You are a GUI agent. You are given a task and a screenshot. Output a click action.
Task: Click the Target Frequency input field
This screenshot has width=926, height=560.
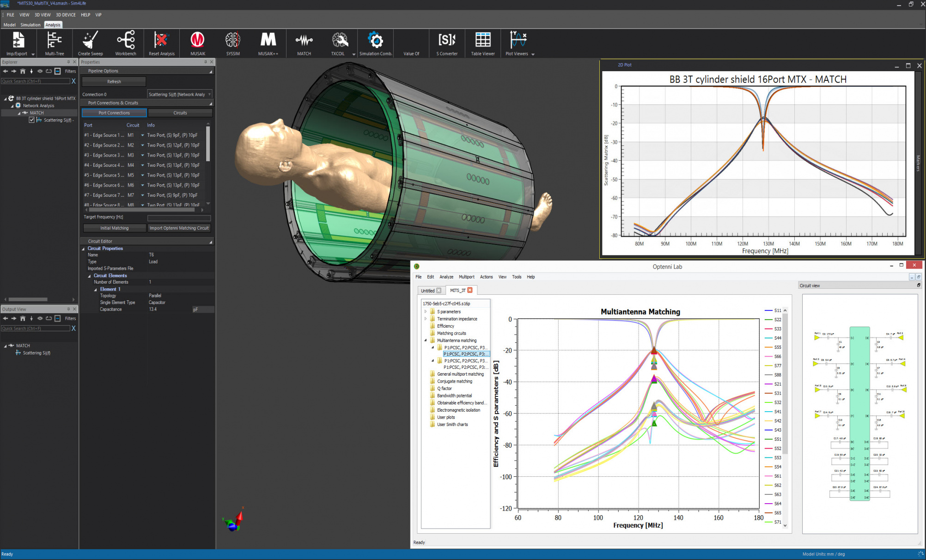pos(179,217)
